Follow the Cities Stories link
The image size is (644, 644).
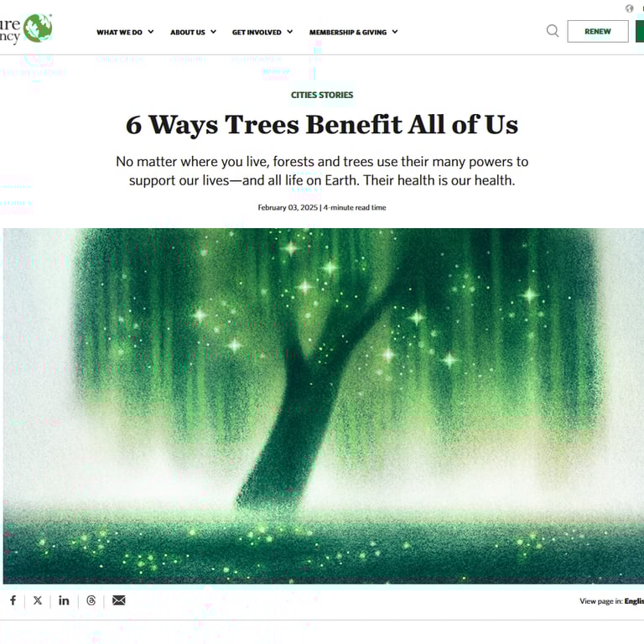322,95
